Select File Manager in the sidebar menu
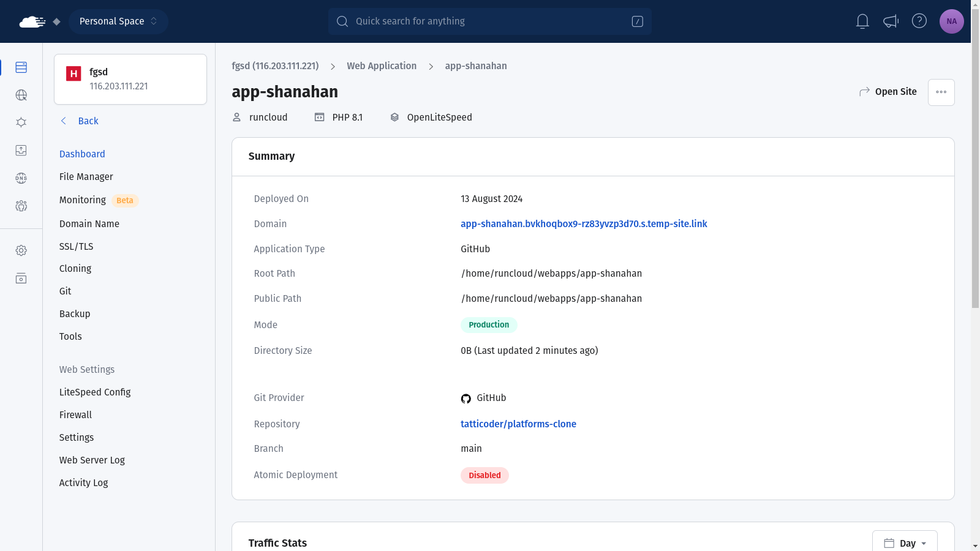This screenshot has width=980, height=551. [x=86, y=177]
